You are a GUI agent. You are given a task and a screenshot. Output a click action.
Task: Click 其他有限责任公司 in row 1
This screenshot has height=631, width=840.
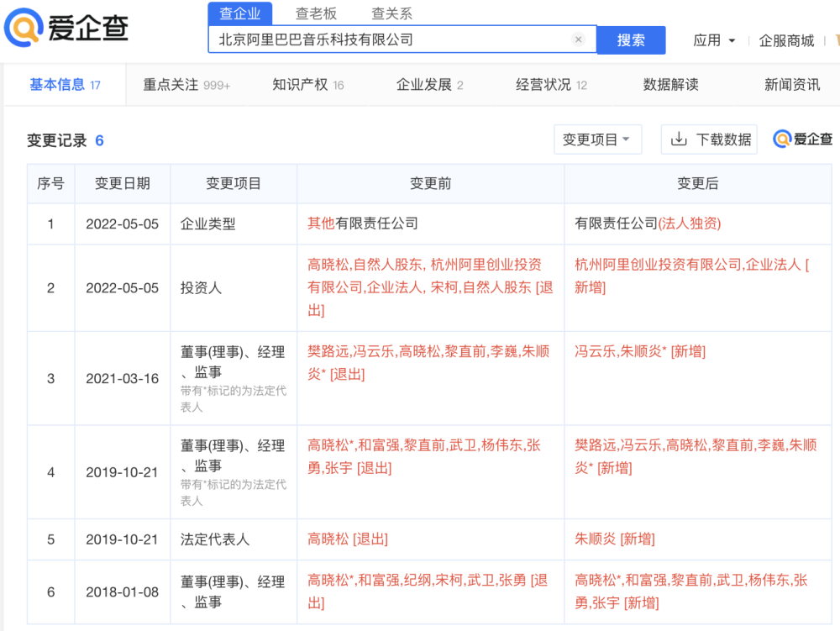coord(363,223)
